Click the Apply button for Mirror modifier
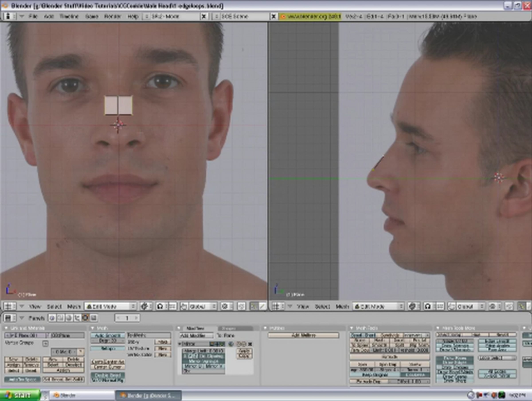 point(244,351)
